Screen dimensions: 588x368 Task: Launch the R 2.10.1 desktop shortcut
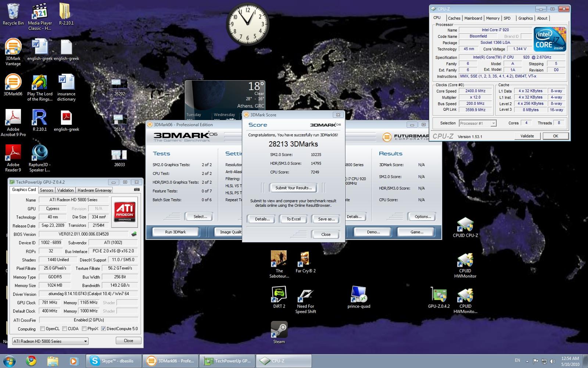[40, 121]
